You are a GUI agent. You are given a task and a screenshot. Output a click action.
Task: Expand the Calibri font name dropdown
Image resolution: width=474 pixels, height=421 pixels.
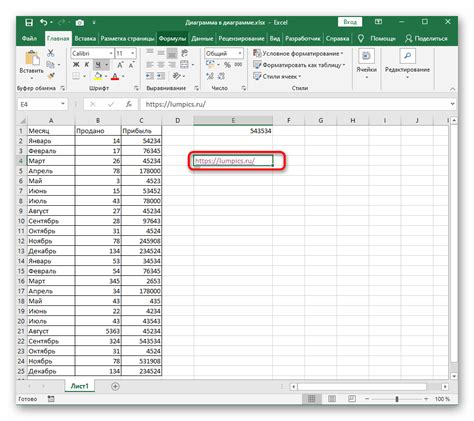tap(111, 53)
